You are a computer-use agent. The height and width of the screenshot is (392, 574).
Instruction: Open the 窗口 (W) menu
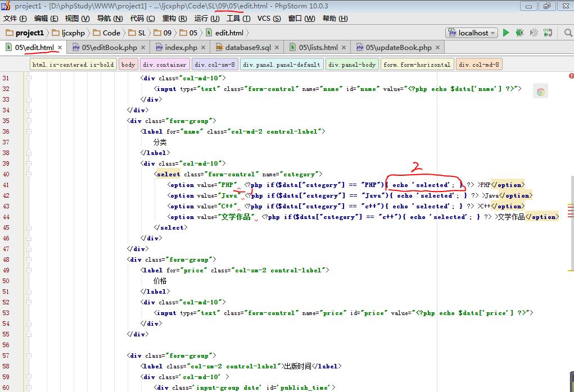tap(302, 19)
